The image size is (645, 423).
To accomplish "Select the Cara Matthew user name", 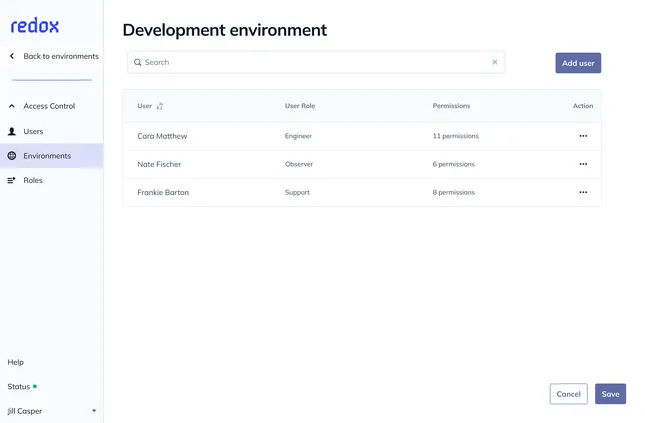I will click(162, 136).
